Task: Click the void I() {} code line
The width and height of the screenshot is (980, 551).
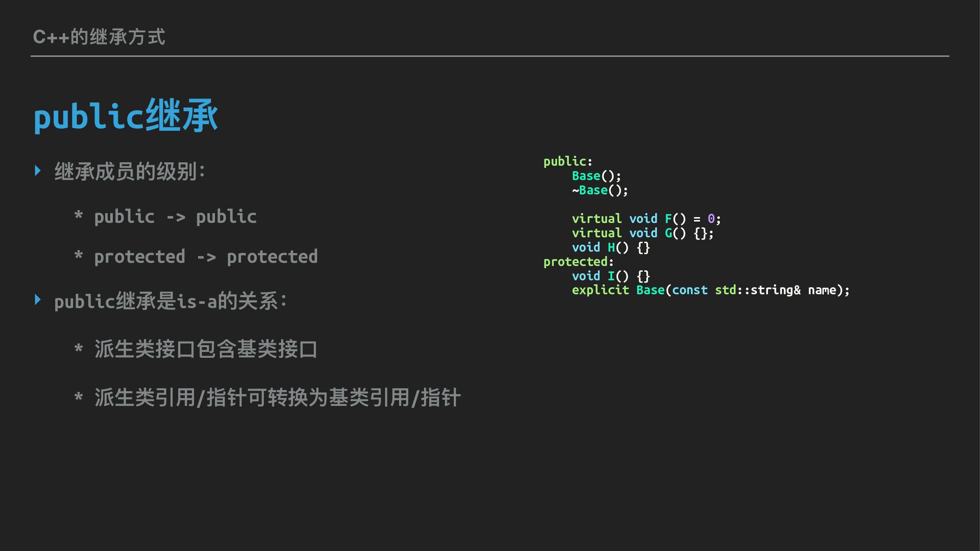Action: (611, 276)
